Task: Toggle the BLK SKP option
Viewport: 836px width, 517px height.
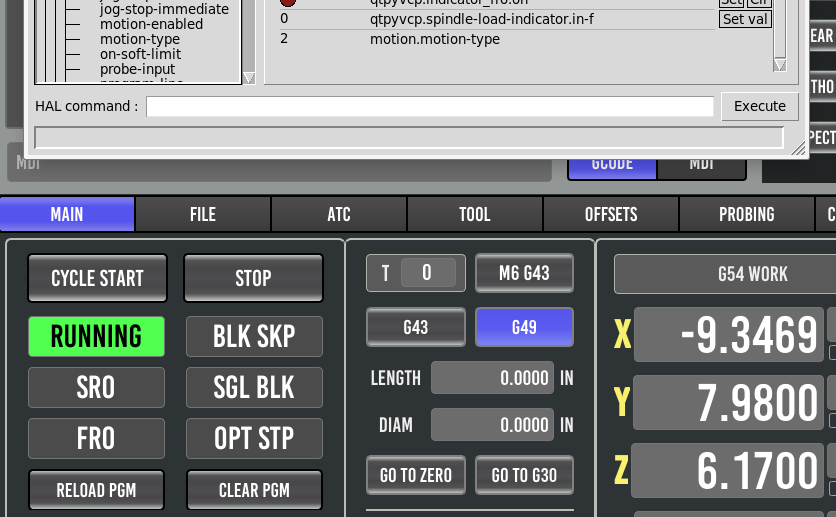Action: pos(254,336)
